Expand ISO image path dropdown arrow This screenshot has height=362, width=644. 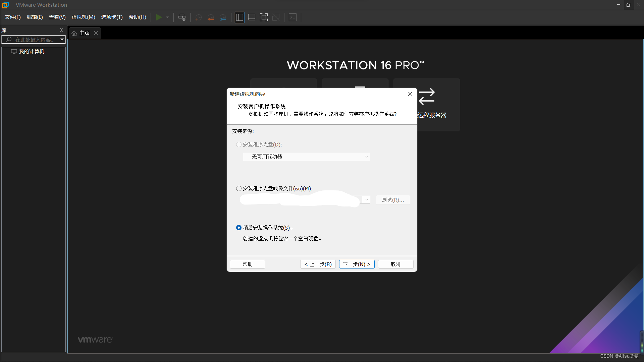367,199
